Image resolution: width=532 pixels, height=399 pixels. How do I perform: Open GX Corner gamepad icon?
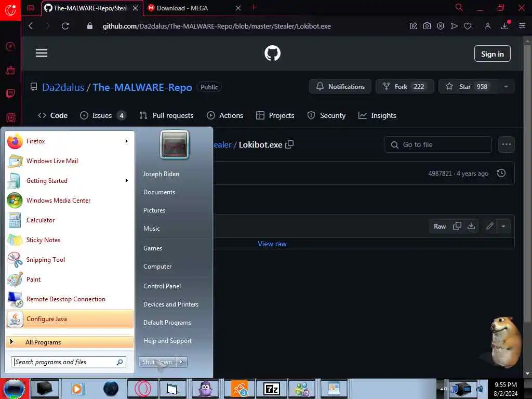click(x=31, y=8)
